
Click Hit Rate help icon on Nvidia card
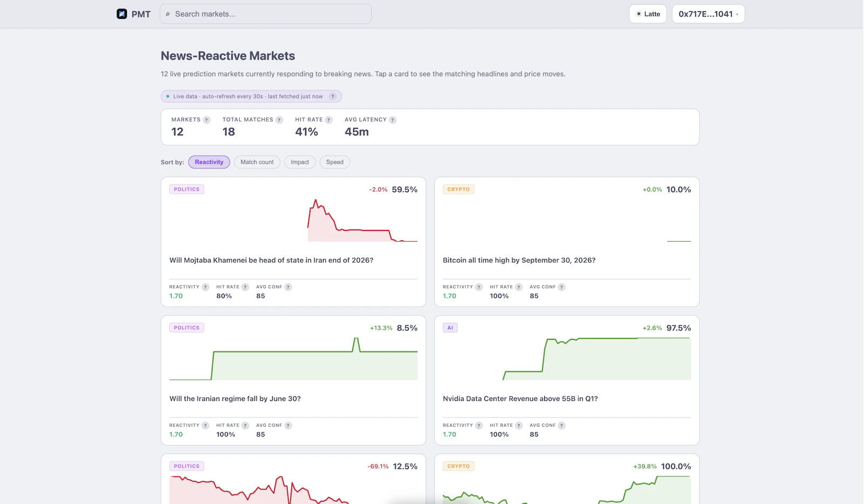[x=519, y=426]
